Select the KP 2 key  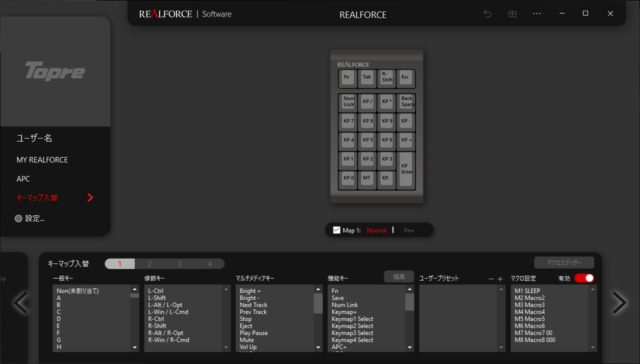(367, 160)
